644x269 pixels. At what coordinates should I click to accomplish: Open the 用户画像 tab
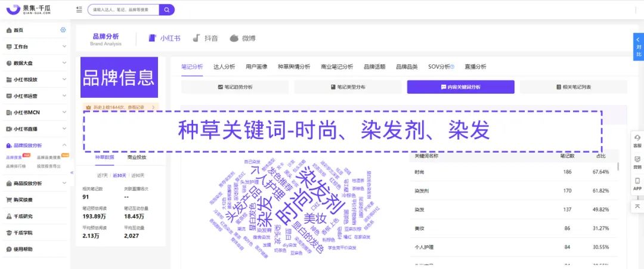pyautogui.click(x=256, y=67)
